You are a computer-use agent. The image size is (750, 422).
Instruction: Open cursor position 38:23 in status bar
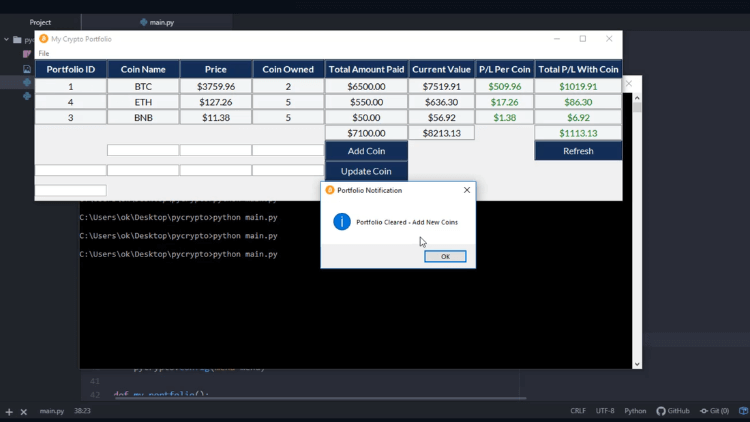82,411
